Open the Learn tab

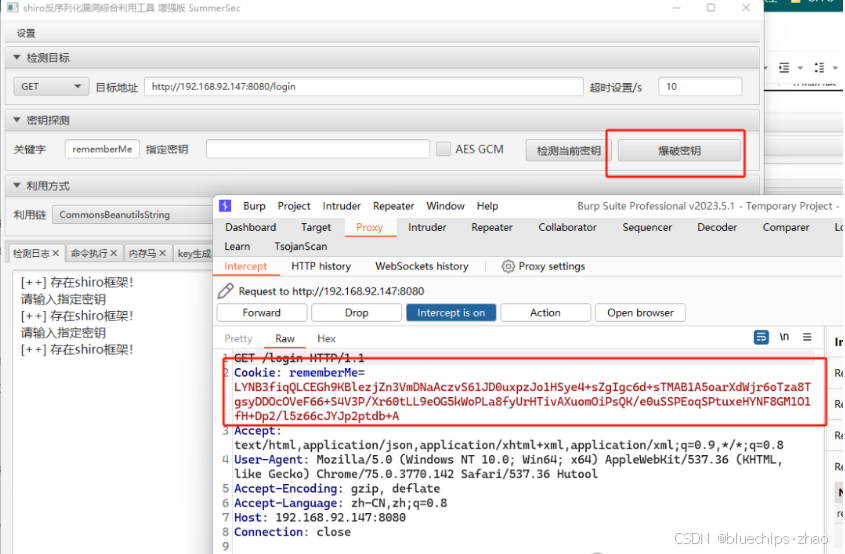click(x=237, y=246)
